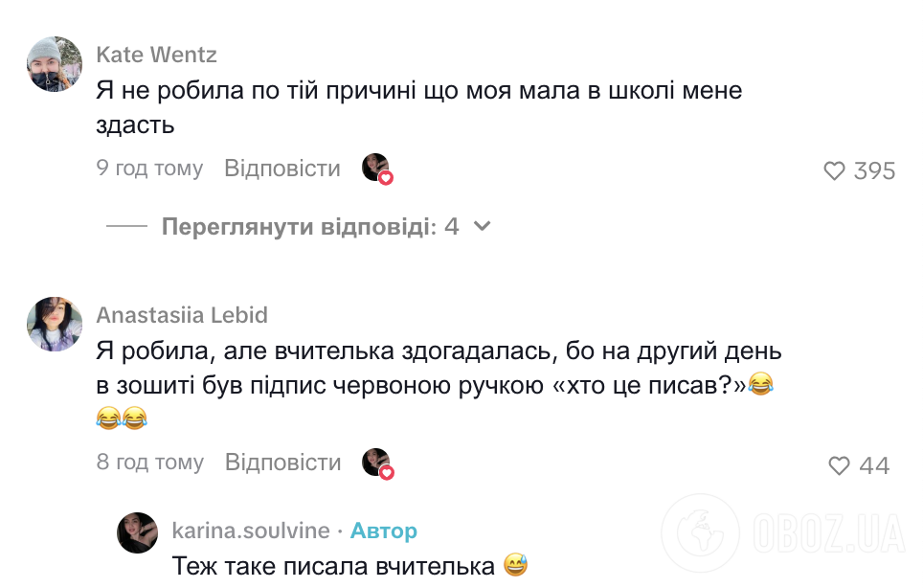
Task: Click the chevron next to 'Переглянути відповіді'
Action: [x=481, y=226]
